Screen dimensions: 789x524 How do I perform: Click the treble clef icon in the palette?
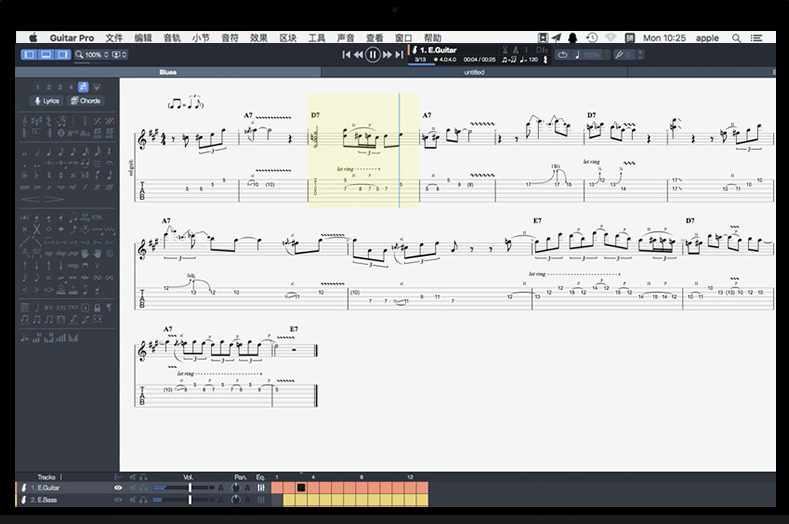pyautogui.click(x=25, y=121)
